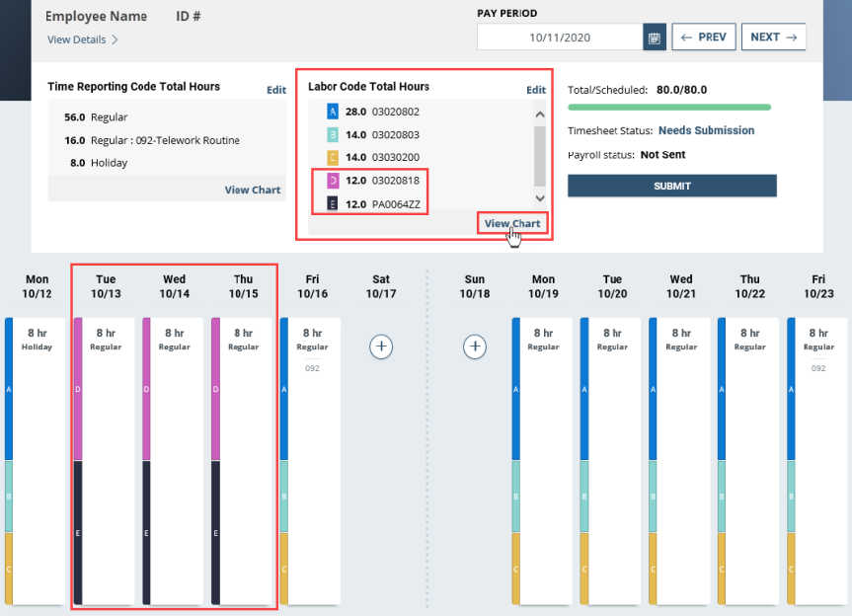The height and width of the screenshot is (616, 852).
Task: Add time entry on Sunday 10/18
Action: (475, 346)
